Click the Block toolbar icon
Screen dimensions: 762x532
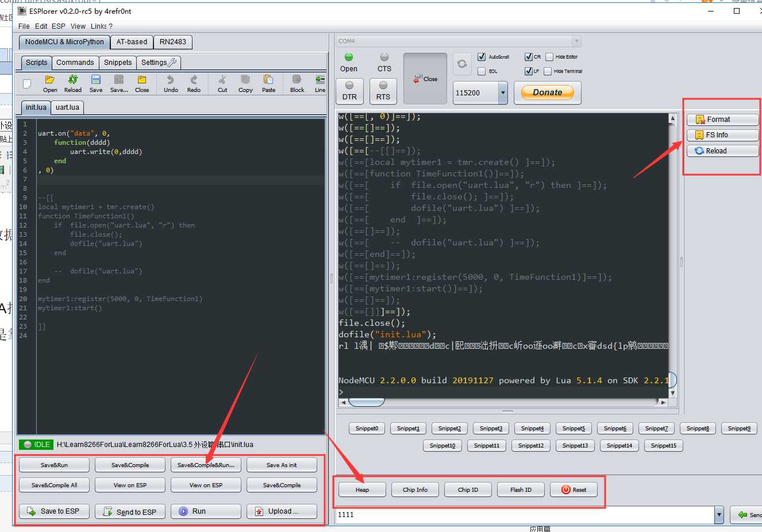pos(297,83)
